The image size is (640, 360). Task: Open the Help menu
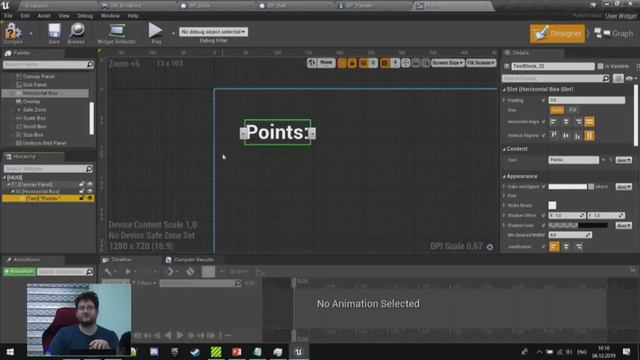(133, 16)
